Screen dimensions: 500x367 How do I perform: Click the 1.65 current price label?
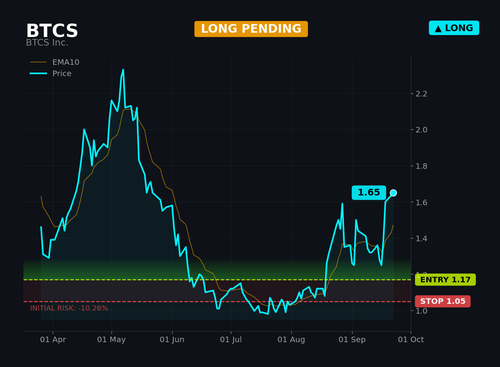click(369, 193)
